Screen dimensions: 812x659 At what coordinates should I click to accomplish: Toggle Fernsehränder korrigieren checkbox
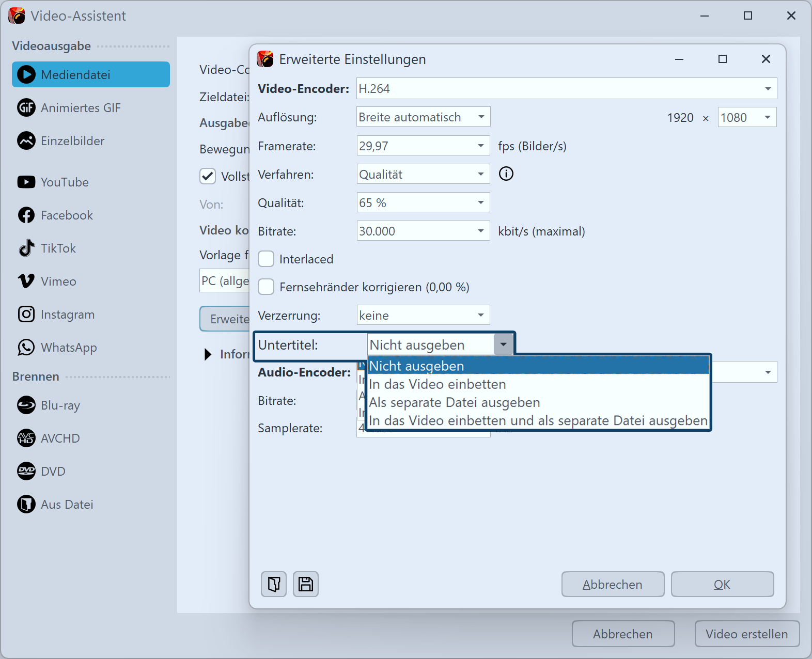pos(266,287)
